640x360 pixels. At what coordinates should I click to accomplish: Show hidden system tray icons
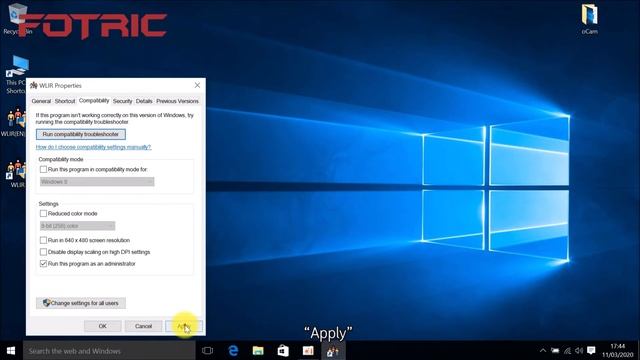tap(542, 351)
